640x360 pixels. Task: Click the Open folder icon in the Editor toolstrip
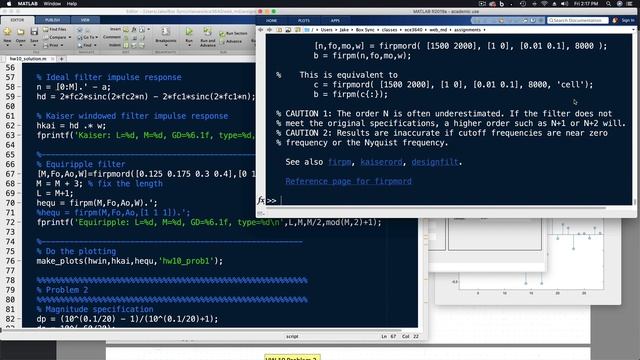[x=20, y=32]
